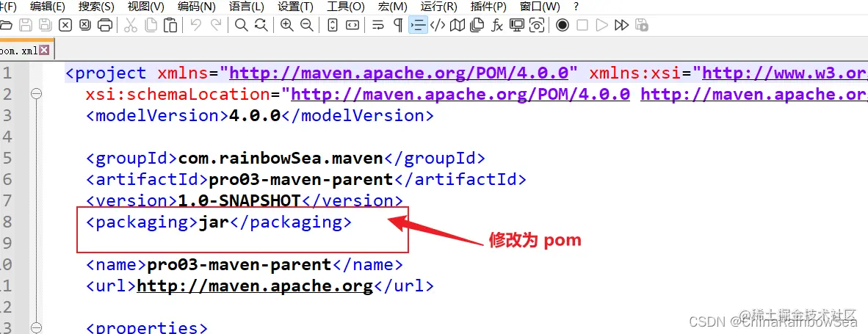Save all open files
Viewport: 868px width, 334px height.
tap(45, 26)
